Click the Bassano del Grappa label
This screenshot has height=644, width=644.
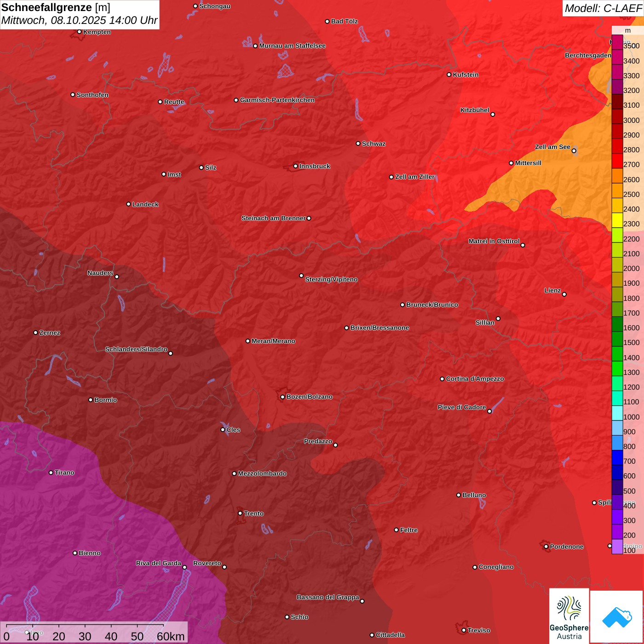point(328,598)
